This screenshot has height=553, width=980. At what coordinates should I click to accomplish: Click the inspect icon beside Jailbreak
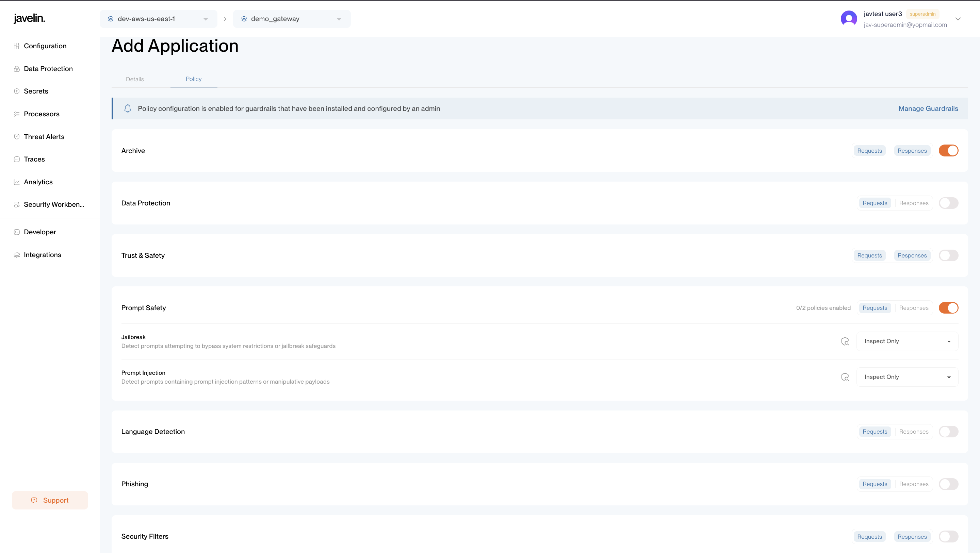[x=845, y=341]
